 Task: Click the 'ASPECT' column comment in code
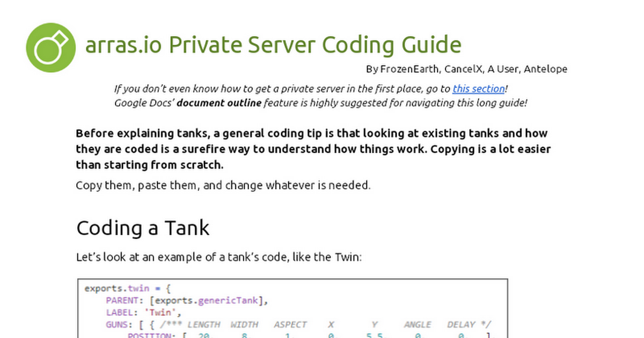(290, 325)
